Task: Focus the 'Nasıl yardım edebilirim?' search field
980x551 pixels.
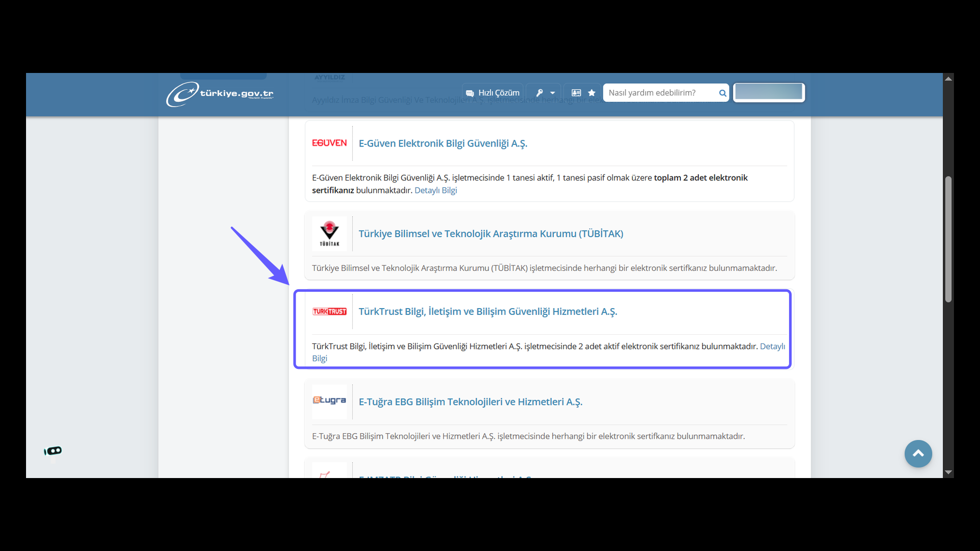Action: coord(661,93)
